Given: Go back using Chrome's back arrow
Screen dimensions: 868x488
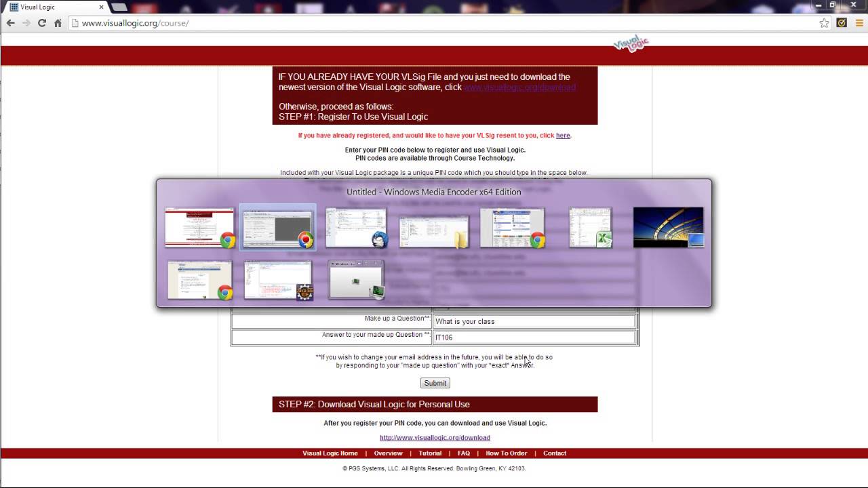Looking at the screenshot, I should [10, 23].
